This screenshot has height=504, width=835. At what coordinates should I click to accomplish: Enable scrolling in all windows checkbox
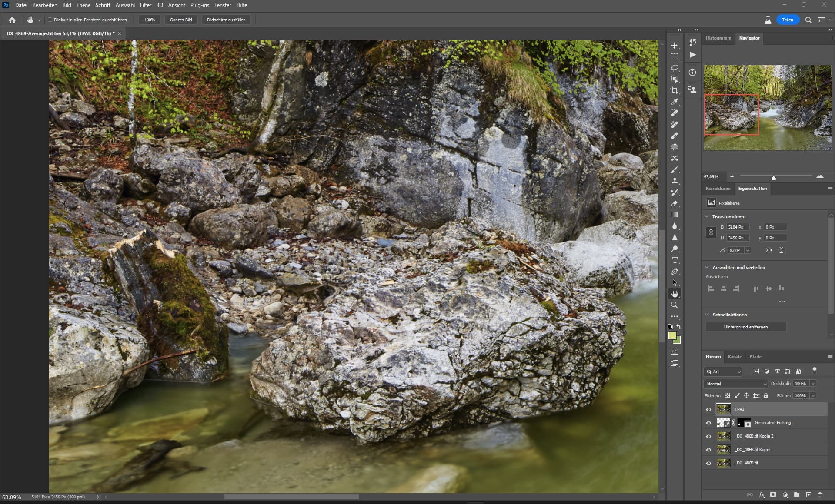coord(50,20)
